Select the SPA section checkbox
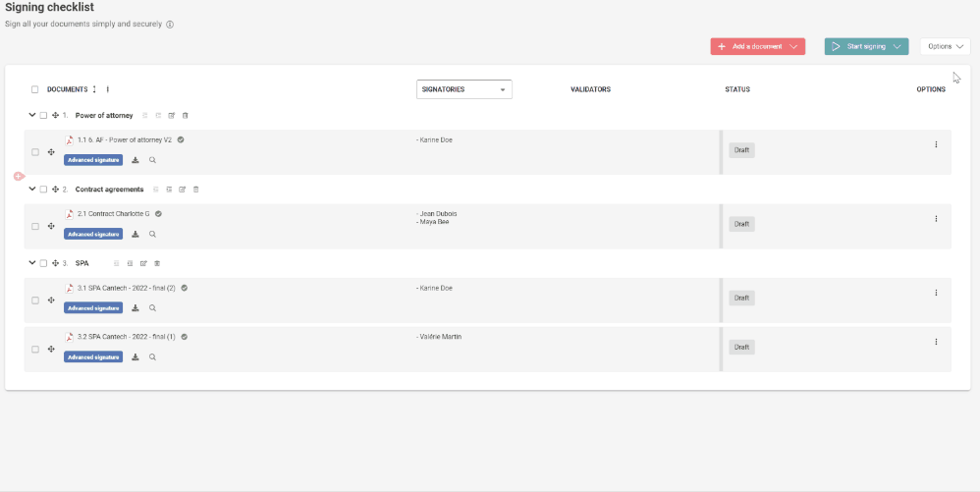The image size is (980, 492). 43,263
